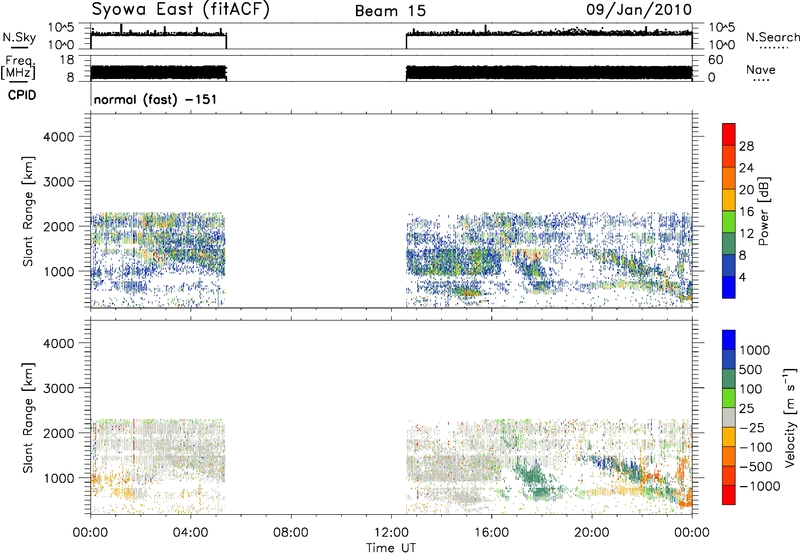This screenshot has width=800, height=554.
Task: Click the '-1000' label on Velocity colorbar
Action: pyautogui.click(x=759, y=486)
